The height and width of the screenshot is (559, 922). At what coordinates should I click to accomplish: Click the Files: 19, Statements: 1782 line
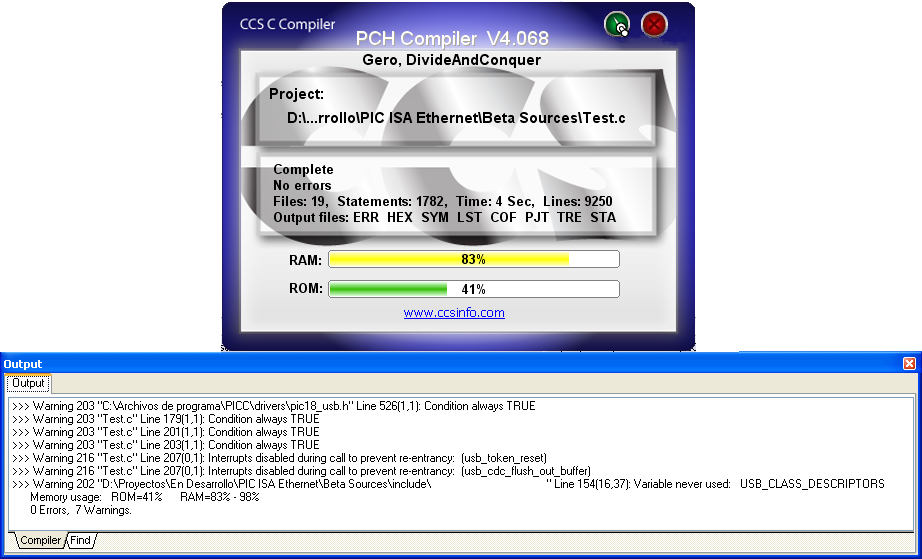tap(443, 202)
